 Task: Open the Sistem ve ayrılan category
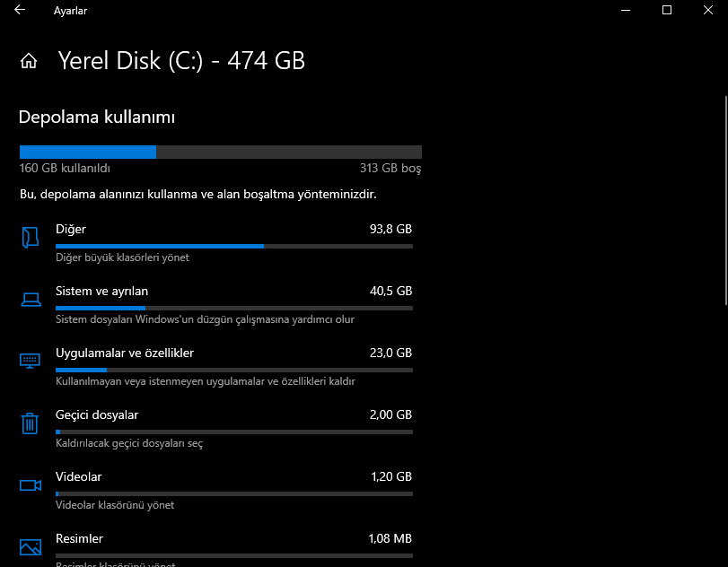[101, 292]
